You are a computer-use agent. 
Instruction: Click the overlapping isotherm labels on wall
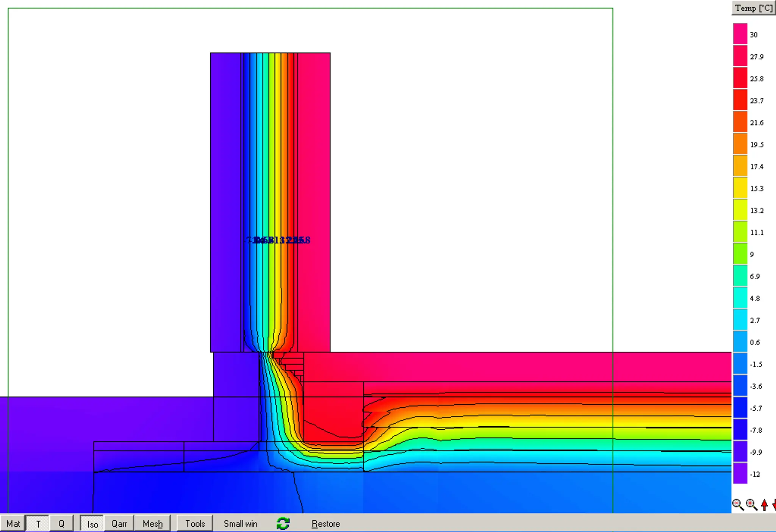[278, 240]
